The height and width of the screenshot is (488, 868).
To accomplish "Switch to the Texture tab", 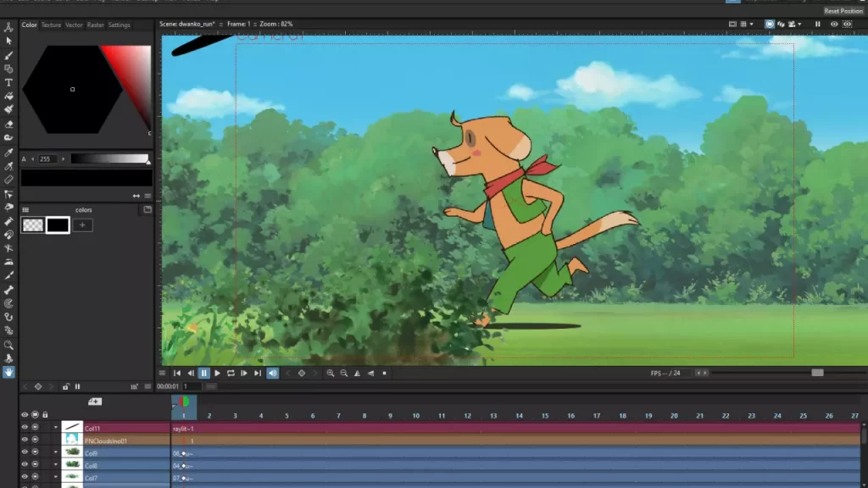I will (x=51, y=25).
